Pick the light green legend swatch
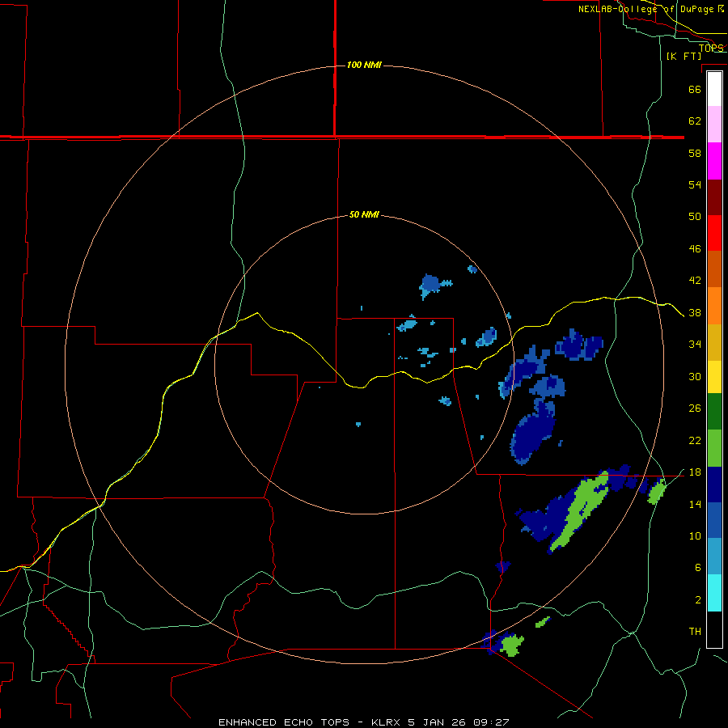Image resolution: width=728 pixels, height=728 pixels. tap(714, 448)
